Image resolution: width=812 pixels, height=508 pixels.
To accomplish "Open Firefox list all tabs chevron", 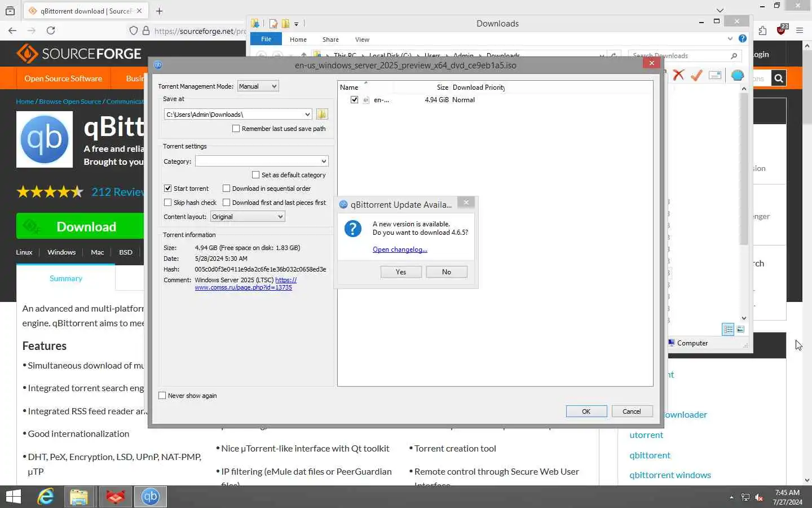I will 720,10.
